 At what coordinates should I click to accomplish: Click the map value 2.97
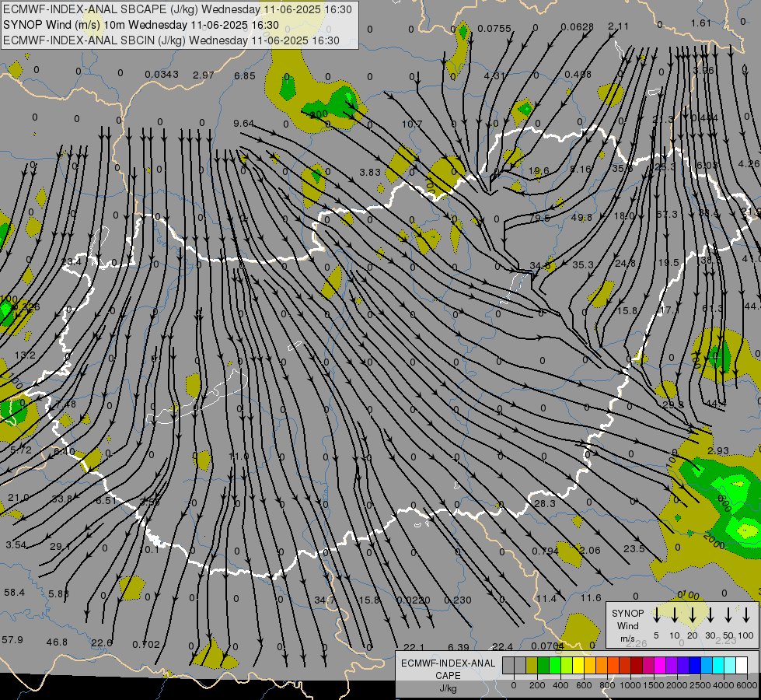coord(204,75)
